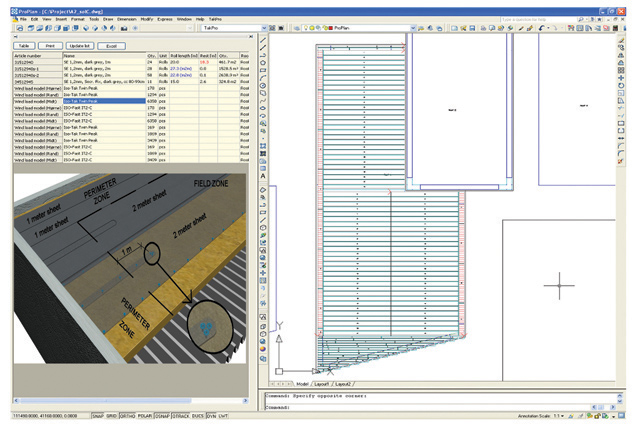Open the Modify menu

tap(147, 19)
